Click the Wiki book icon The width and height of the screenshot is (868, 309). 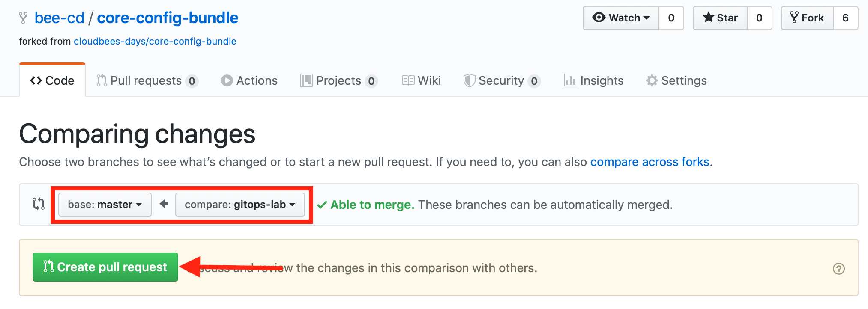tap(408, 80)
